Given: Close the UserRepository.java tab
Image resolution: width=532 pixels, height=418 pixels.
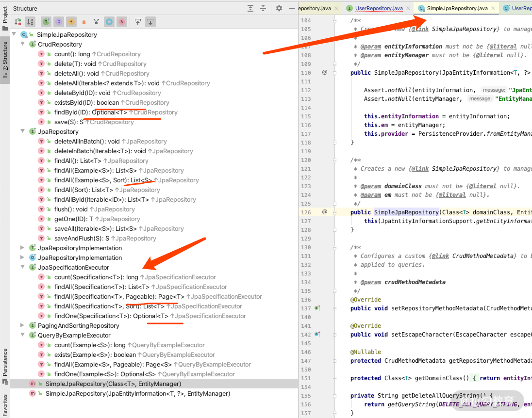Looking at the screenshot, I should [408, 8].
